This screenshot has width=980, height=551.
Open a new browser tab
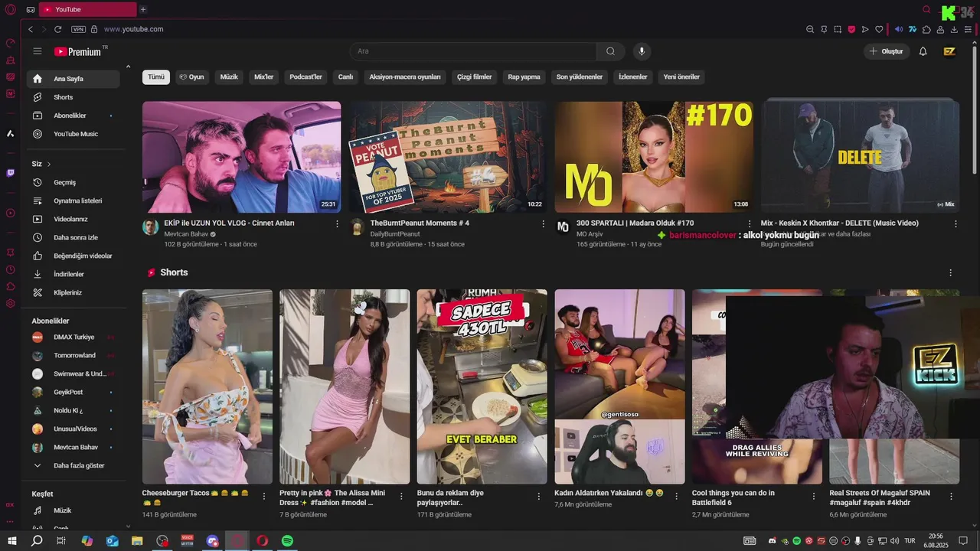pyautogui.click(x=142, y=9)
